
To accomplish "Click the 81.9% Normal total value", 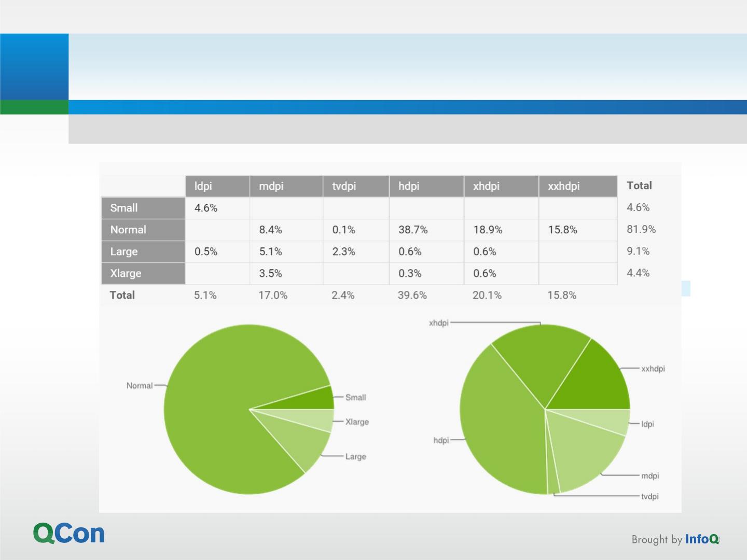I will pyautogui.click(x=641, y=229).
